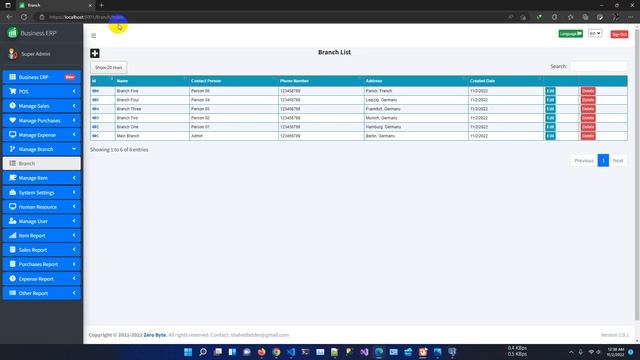Expand the System Settings menu arrow
Viewport: 640px width, 360px height.
pyautogui.click(x=74, y=192)
